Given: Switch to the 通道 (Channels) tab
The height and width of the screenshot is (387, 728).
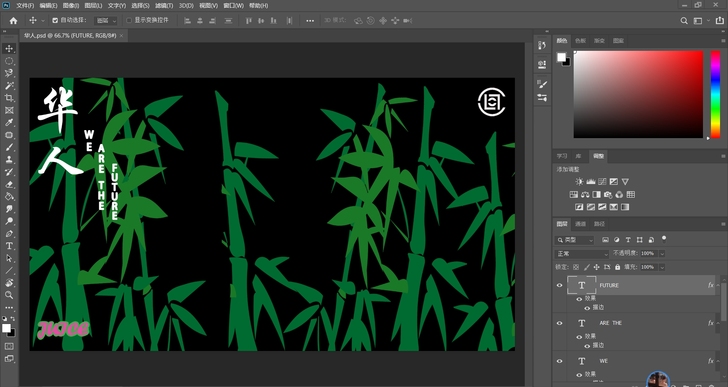Looking at the screenshot, I should tap(580, 224).
